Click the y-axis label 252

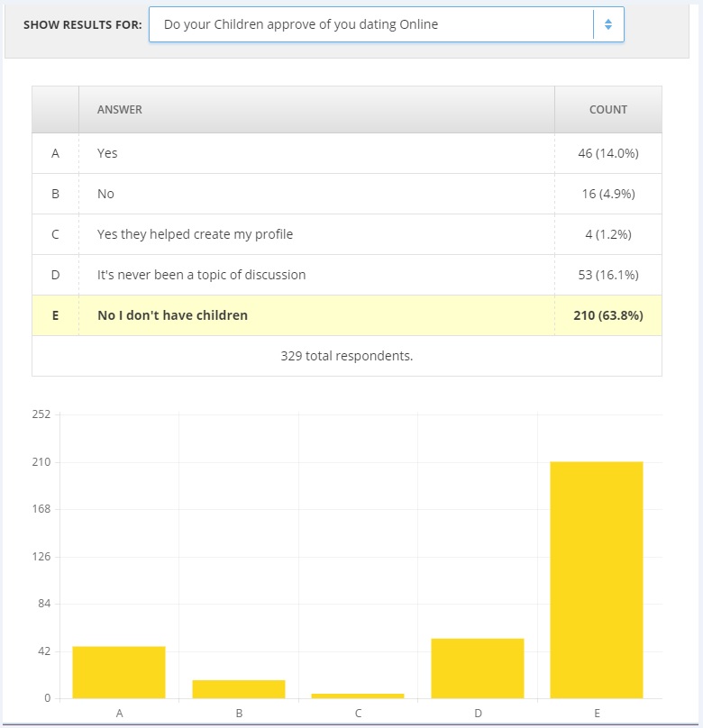coord(41,414)
